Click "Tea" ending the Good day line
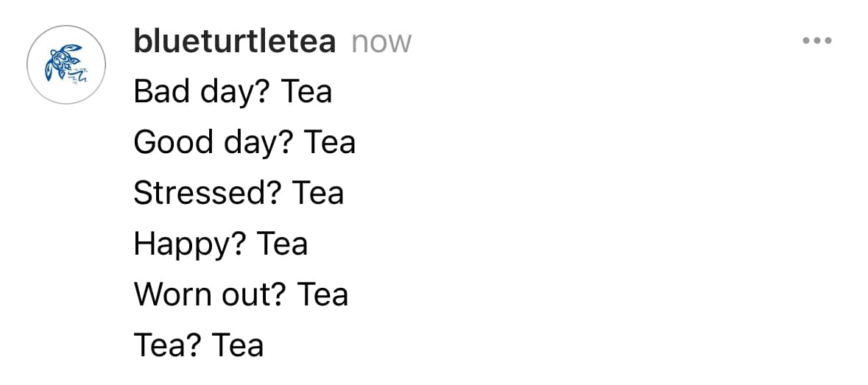 [x=329, y=141]
